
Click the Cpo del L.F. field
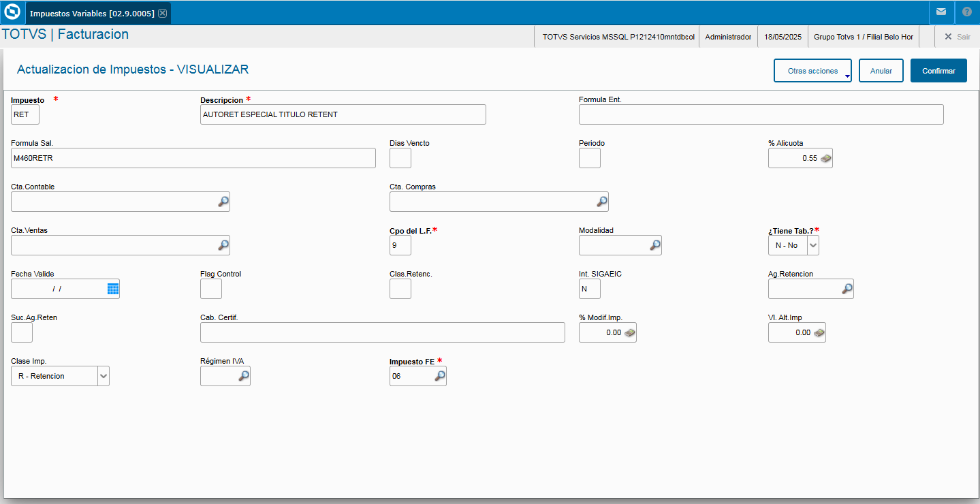(x=400, y=245)
